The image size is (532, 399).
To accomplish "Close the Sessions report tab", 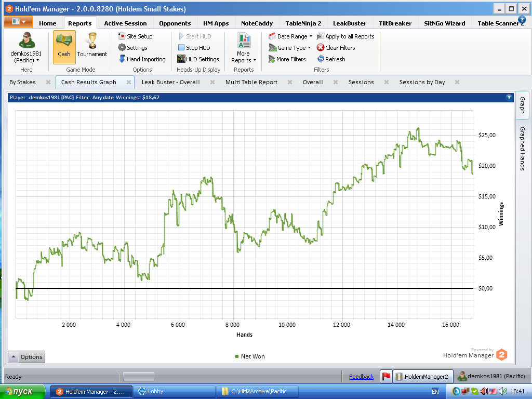I will click(x=387, y=82).
